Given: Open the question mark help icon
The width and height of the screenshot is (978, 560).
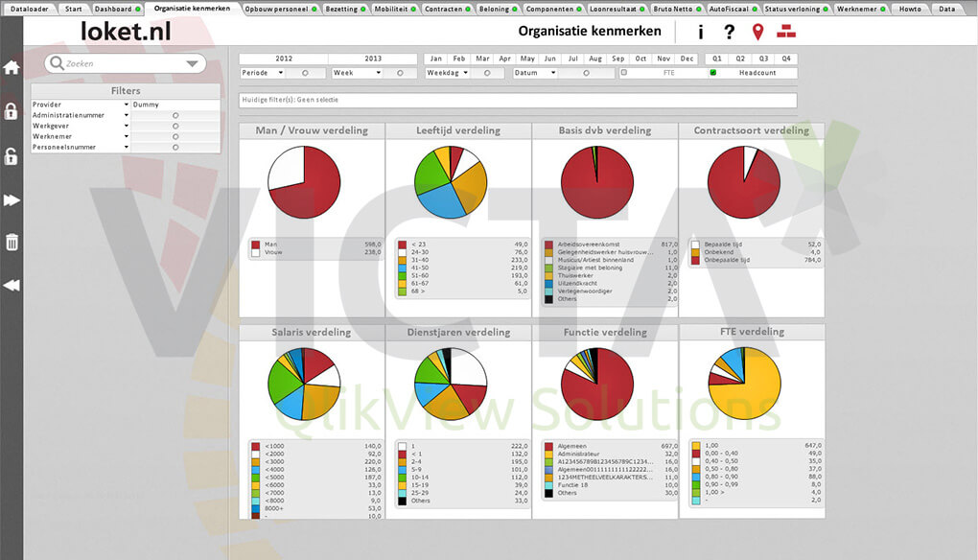Looking at the screenshot, I should pyautogui.click(x=729, y=32).
